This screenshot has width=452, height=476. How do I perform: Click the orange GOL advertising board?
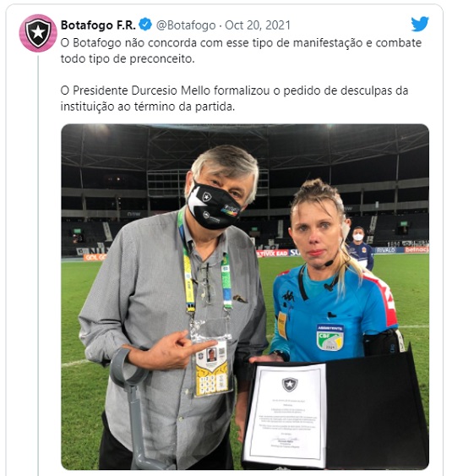coord(95,257)
